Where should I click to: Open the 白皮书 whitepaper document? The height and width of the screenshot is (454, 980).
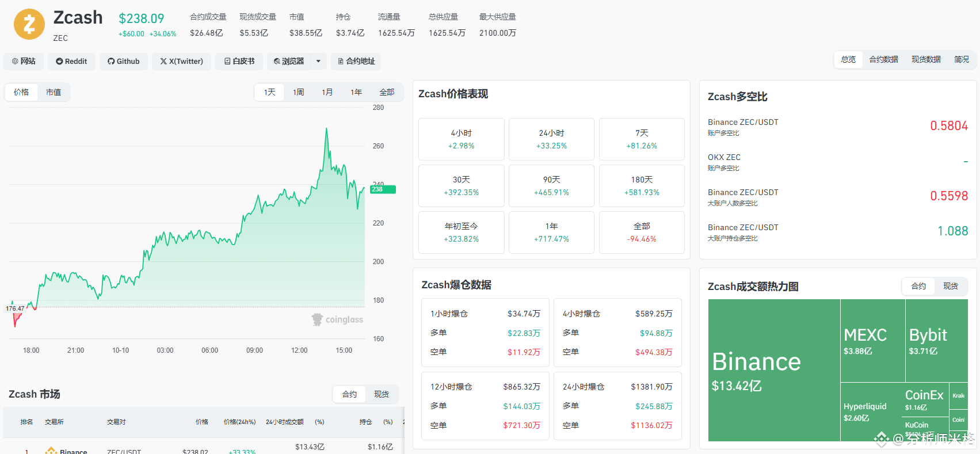tap(239, 62)
